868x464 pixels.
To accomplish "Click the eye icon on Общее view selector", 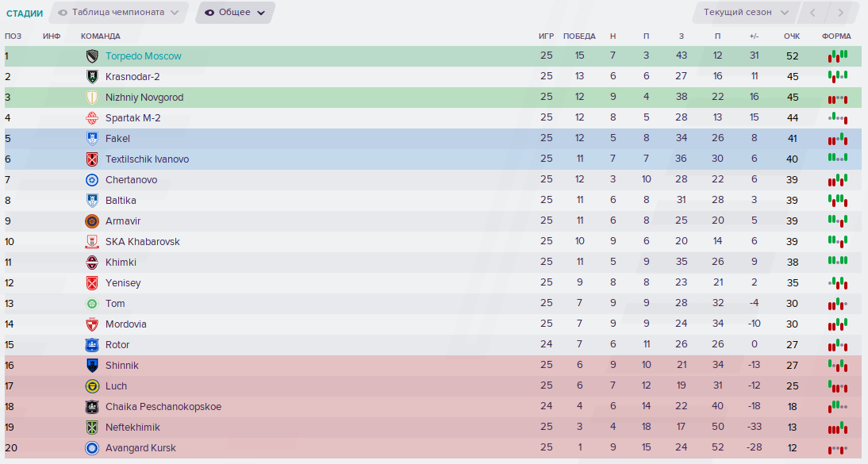I will pos(209,12).
